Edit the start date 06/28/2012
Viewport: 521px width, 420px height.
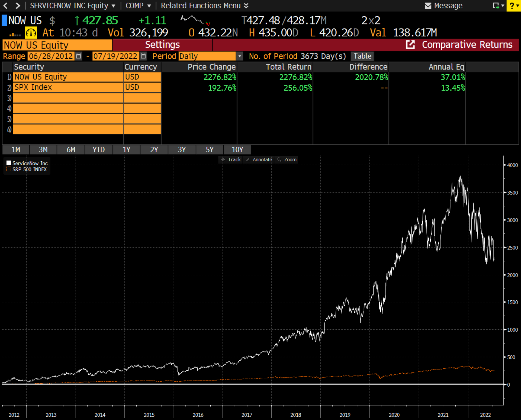point(51,56)
